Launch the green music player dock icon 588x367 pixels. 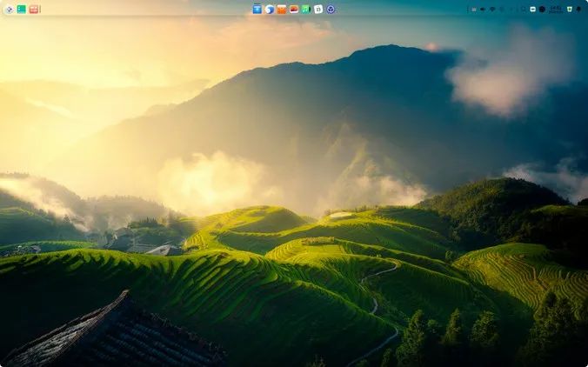point(306,10)
